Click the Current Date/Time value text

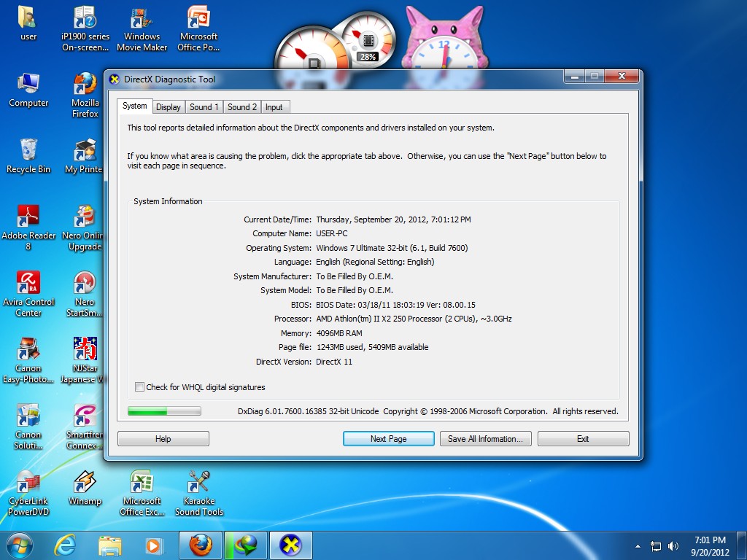(x=393, y=219)
